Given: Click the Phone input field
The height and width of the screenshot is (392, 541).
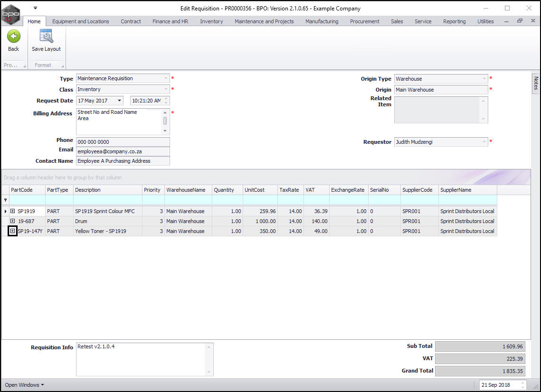Looking at the screenshot, I should coord(123,142).
